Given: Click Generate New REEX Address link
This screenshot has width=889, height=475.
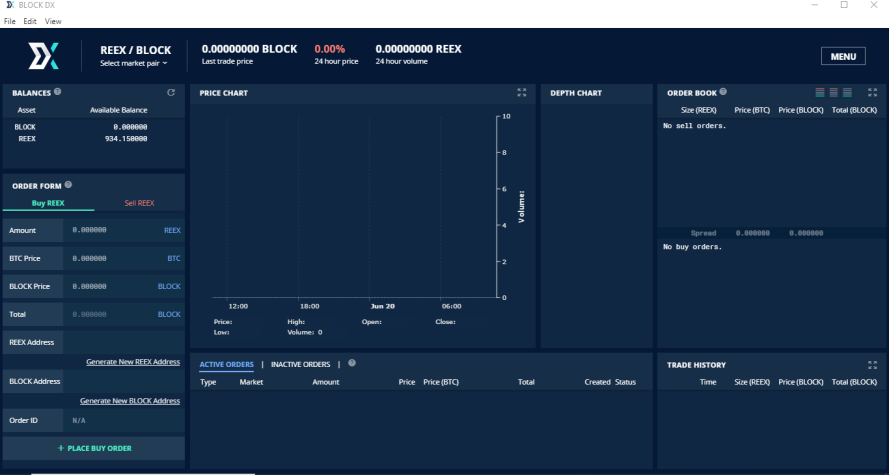Looking at the screenshot, I should [133, 362].
